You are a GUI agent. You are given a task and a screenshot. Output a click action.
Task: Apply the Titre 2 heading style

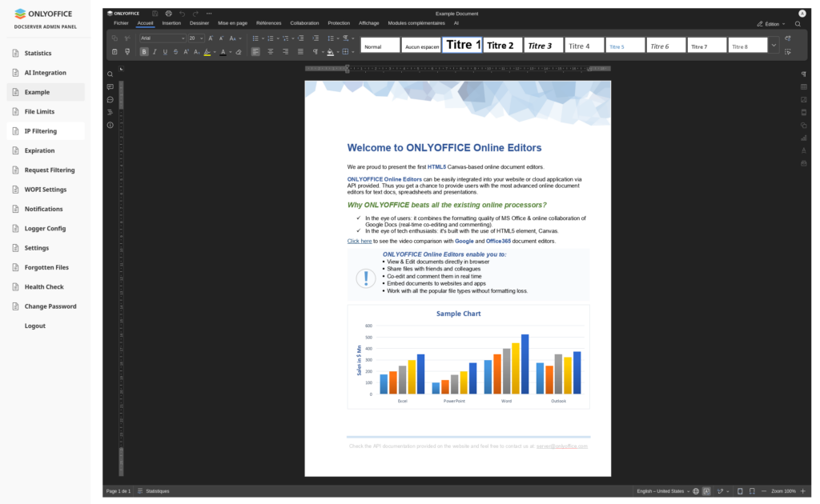click(503, 46)
